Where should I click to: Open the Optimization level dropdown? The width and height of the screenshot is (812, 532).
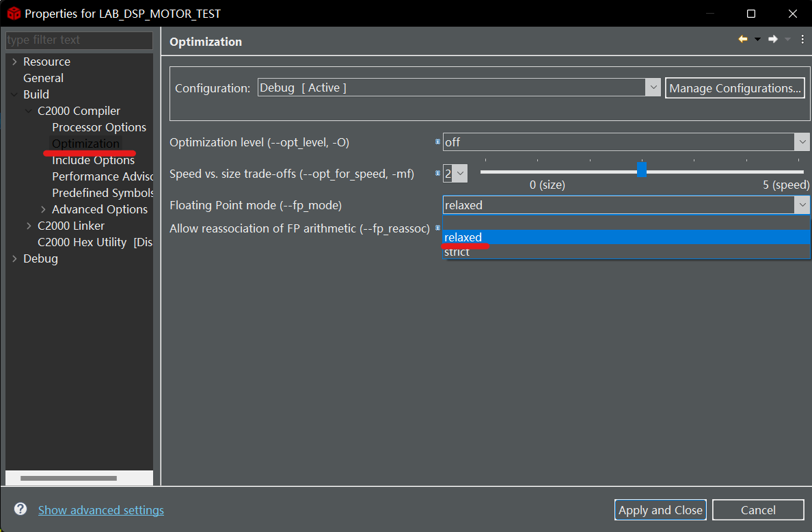tap(801, 142)
